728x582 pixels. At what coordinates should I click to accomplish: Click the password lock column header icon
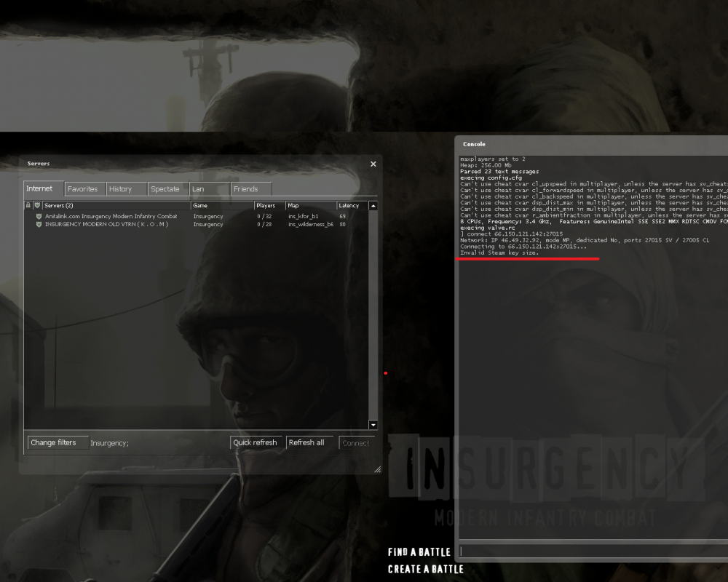coord(28,206)
